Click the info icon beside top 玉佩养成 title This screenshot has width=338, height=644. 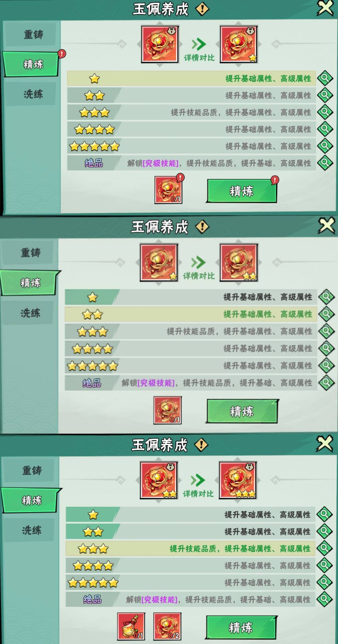pyautogui.click(x=202, y=9)
